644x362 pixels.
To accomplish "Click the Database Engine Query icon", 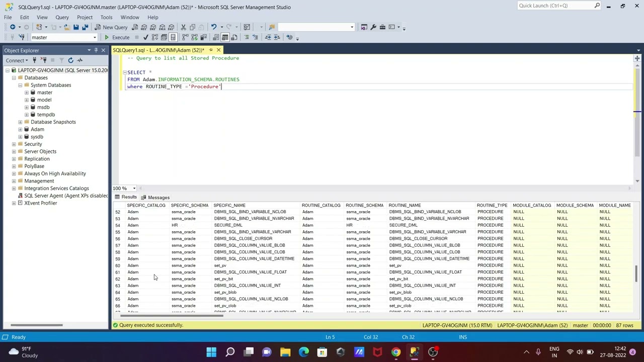I will pyautogui.click(x=135, y=27).
